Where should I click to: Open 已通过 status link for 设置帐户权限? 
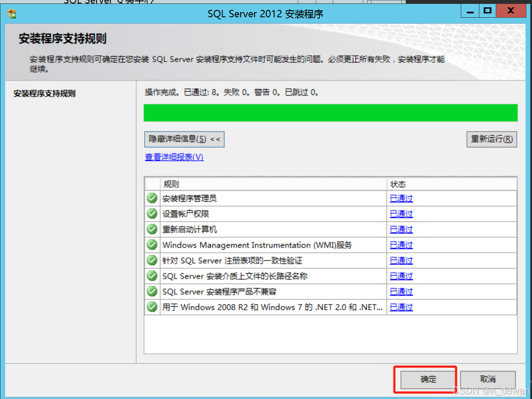tap(401, 214)
